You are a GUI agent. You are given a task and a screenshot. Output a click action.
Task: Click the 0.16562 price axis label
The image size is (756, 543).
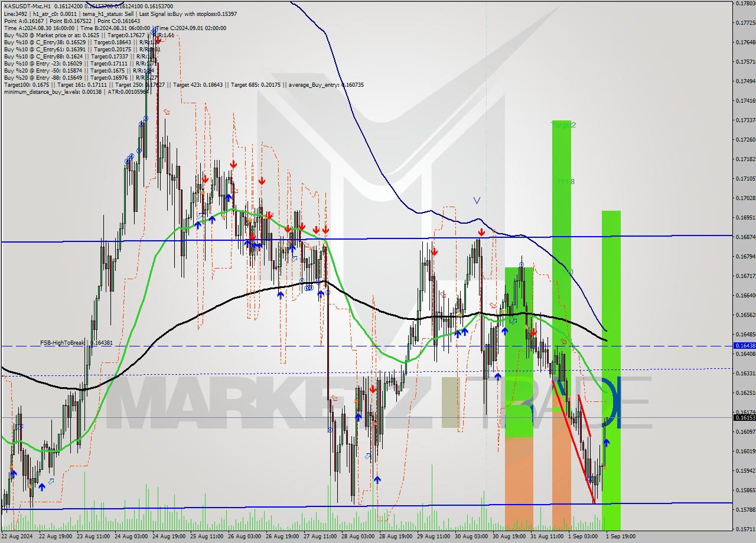(745, 315)
